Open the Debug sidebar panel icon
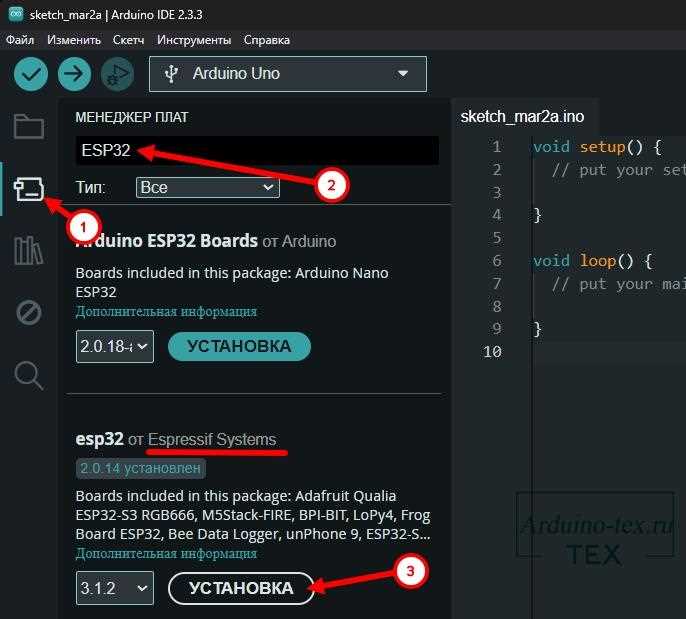 point(29,312)
